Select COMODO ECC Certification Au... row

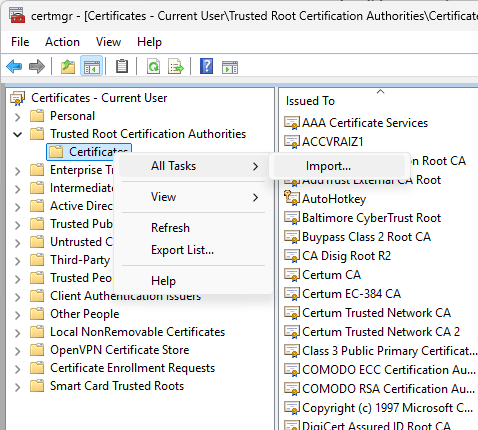[389, 370]
